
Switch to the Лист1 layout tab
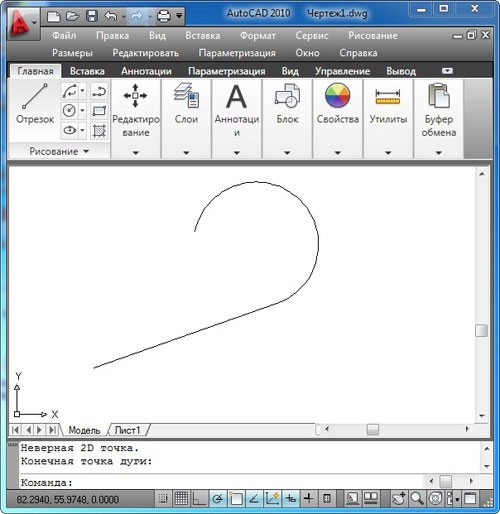127,430
